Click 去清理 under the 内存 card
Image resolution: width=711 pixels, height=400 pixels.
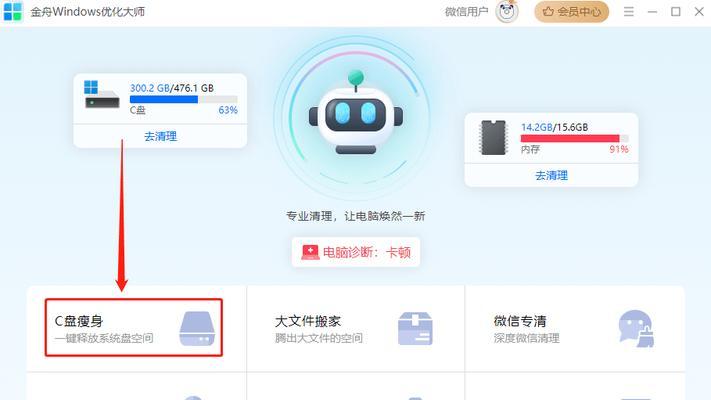pyautogui.click(x=551, y=176)
